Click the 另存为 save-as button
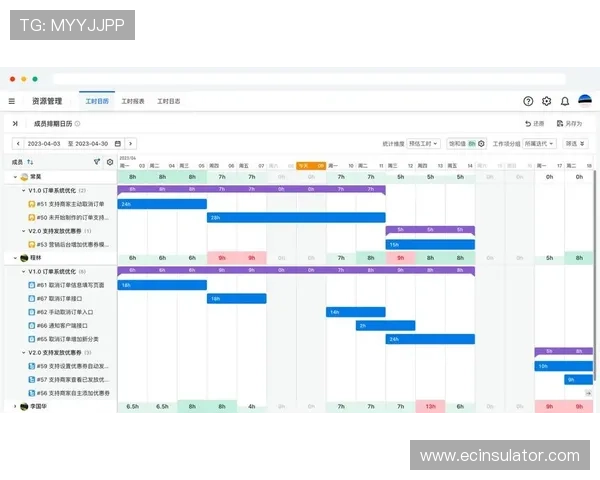 tap(569, 123)
